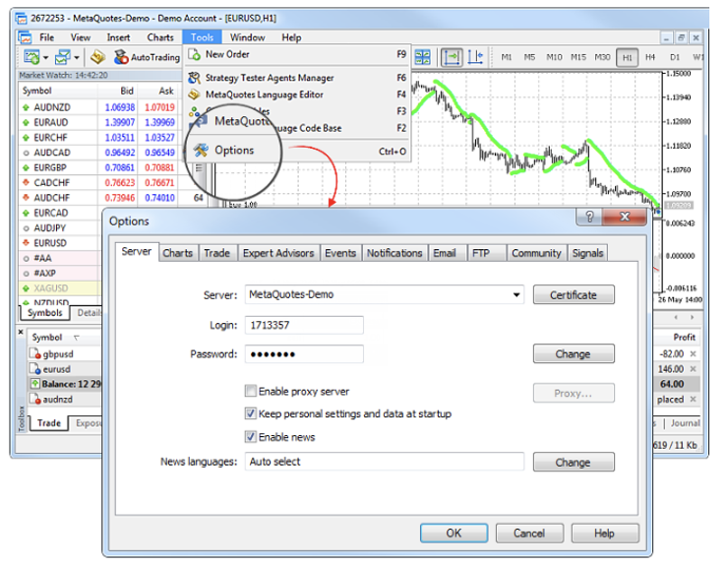Choose MetaQuotes Language Editor entry
728x567 pixels.
click(297, 94)
